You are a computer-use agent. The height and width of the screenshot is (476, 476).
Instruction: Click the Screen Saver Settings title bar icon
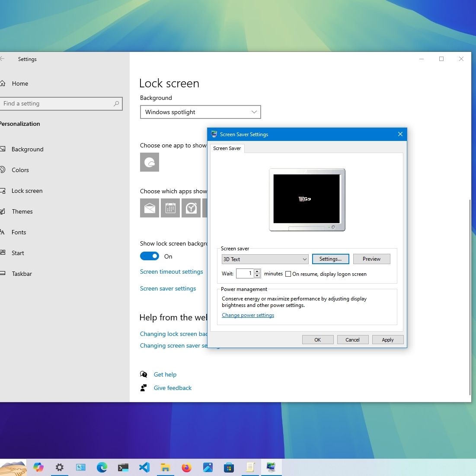pos(214,134)
